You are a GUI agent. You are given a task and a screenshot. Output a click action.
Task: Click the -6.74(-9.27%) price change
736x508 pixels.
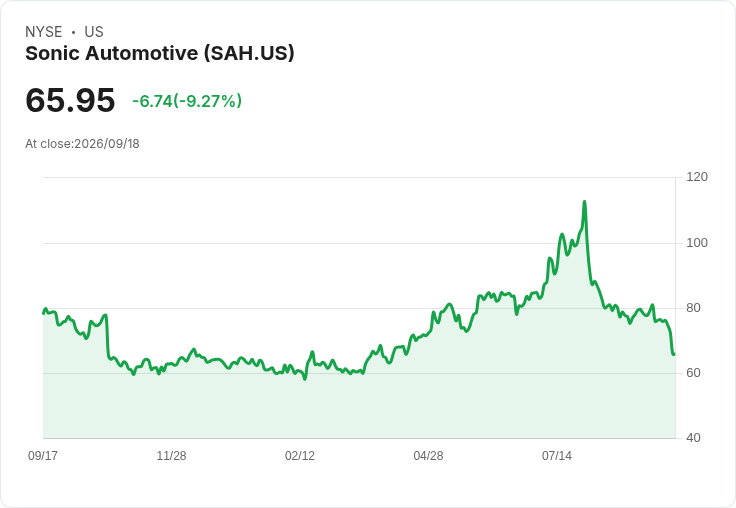click(187, 101)
